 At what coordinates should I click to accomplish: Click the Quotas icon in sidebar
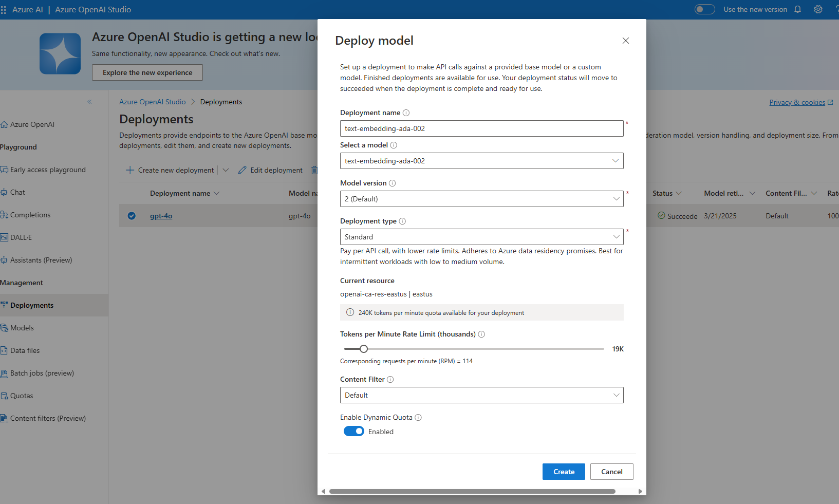tap(4, 396)
